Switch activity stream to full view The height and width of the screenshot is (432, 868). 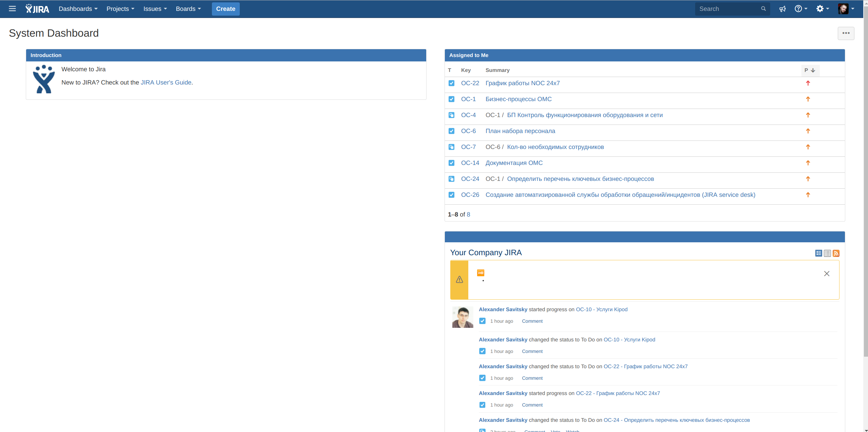[818, 253]
